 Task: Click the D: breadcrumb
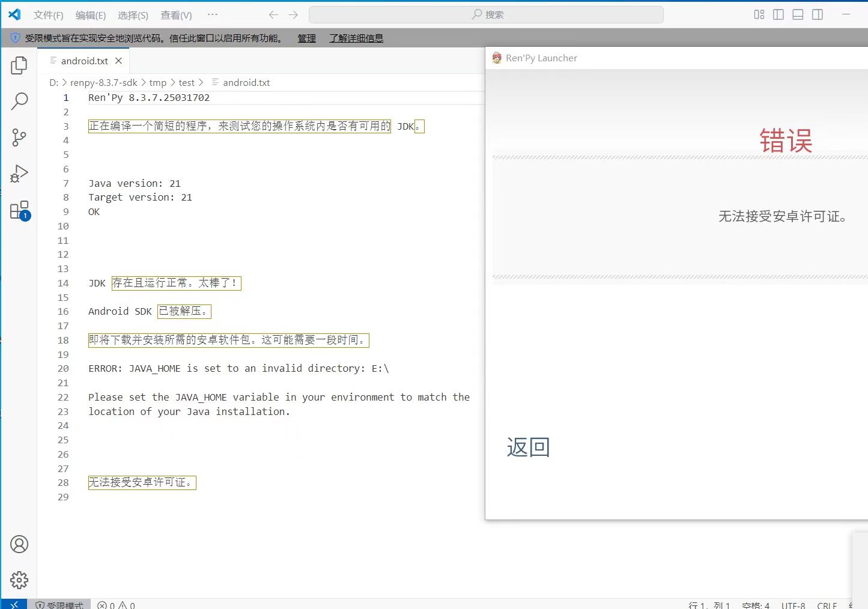point(53,82)
